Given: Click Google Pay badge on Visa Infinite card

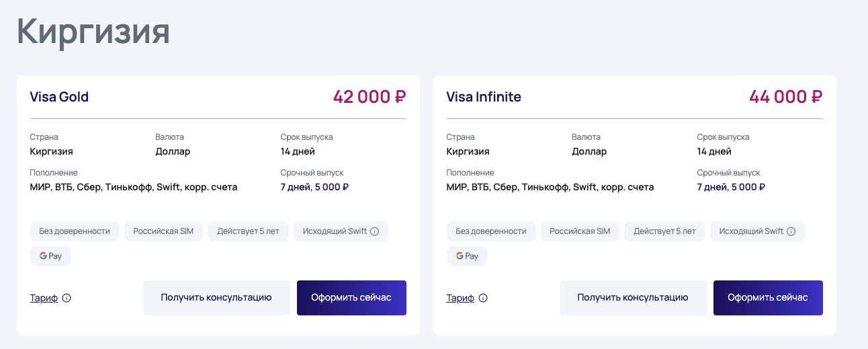Looking at the screenshot, I should pyautogui.click(x=467, y=256).
